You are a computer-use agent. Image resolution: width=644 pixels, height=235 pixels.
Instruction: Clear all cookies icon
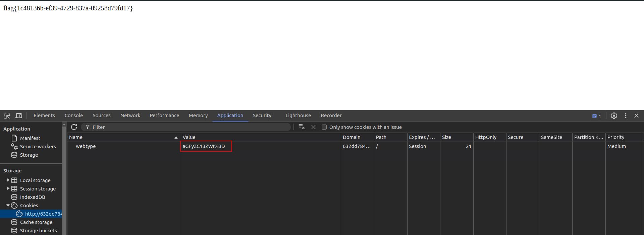(x=302, y=127)
